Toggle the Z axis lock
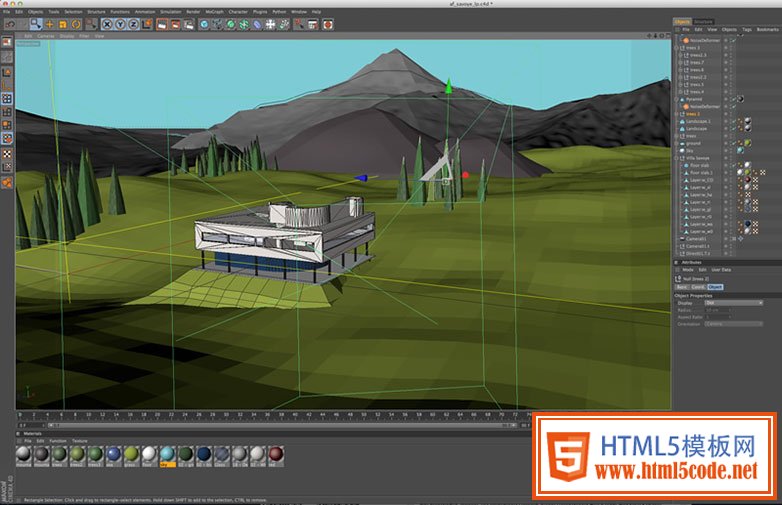 pos(133,24)
